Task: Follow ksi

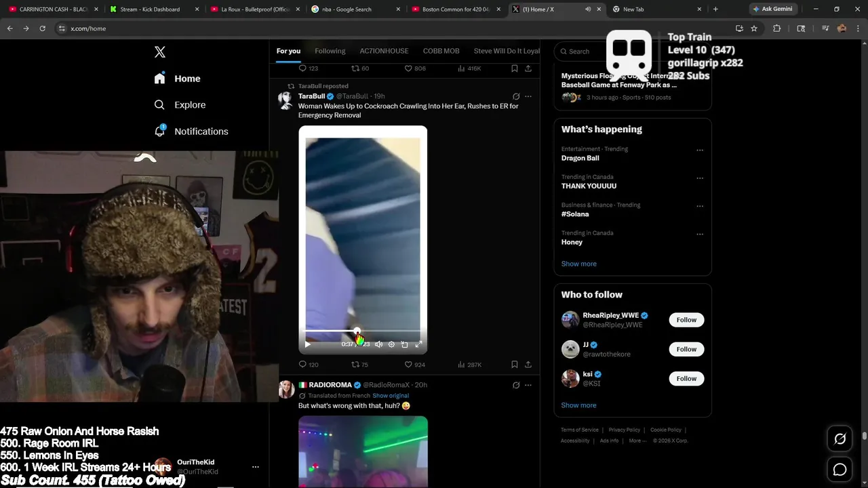Action: coord(686,378)
